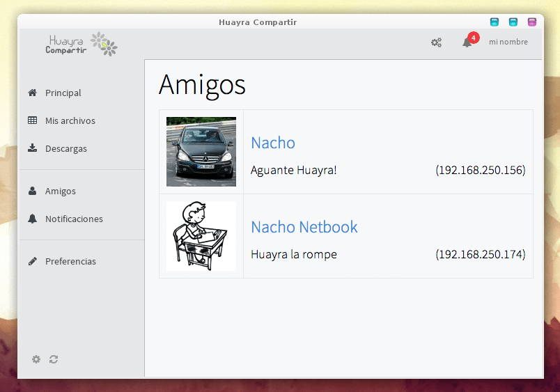Click the house icon beside Principal

pyautogui.click(x=32, y=93)
